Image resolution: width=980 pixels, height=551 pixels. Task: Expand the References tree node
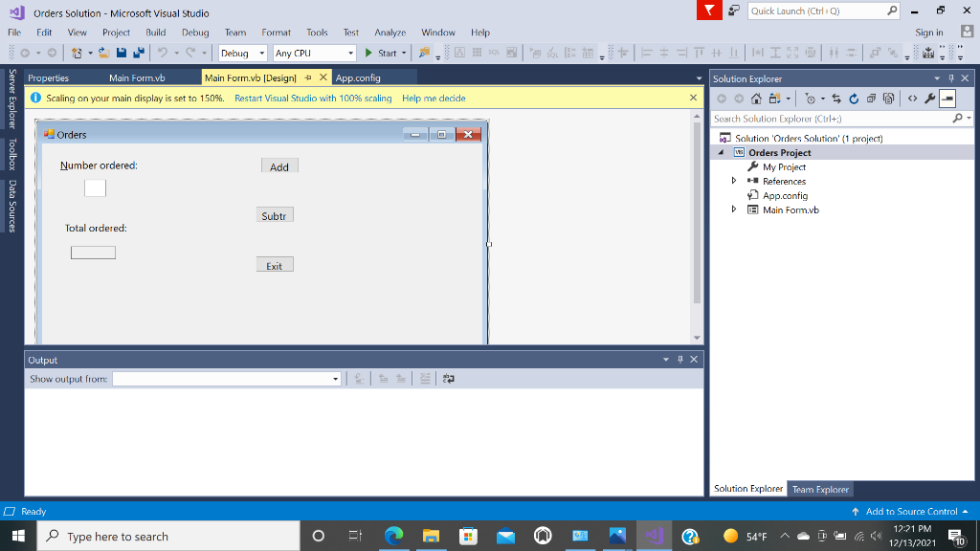(734, 181)
